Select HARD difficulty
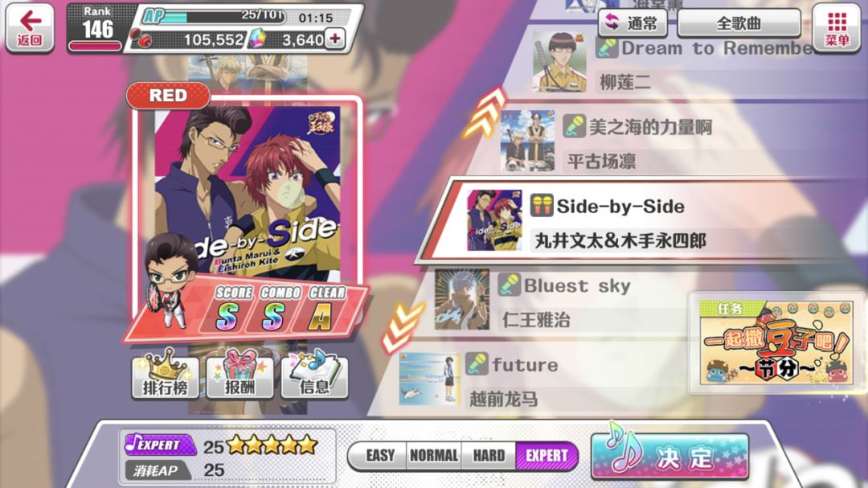 pos(489,456)
